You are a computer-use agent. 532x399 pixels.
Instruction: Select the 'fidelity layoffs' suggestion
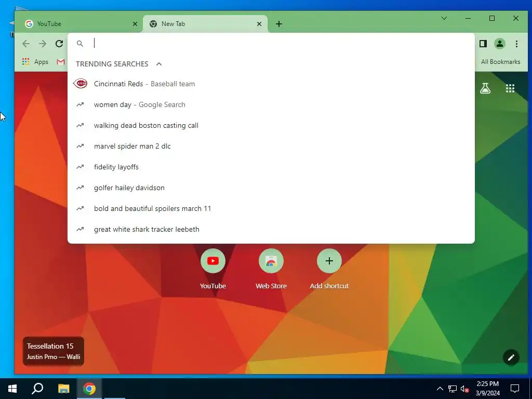[x=271, y=167]
